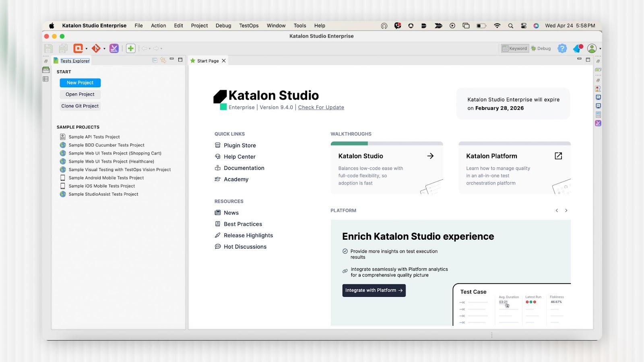The width and height of the screenshot is (644, 362).
Task: Open the Action menu
Action: coord(158,26)
